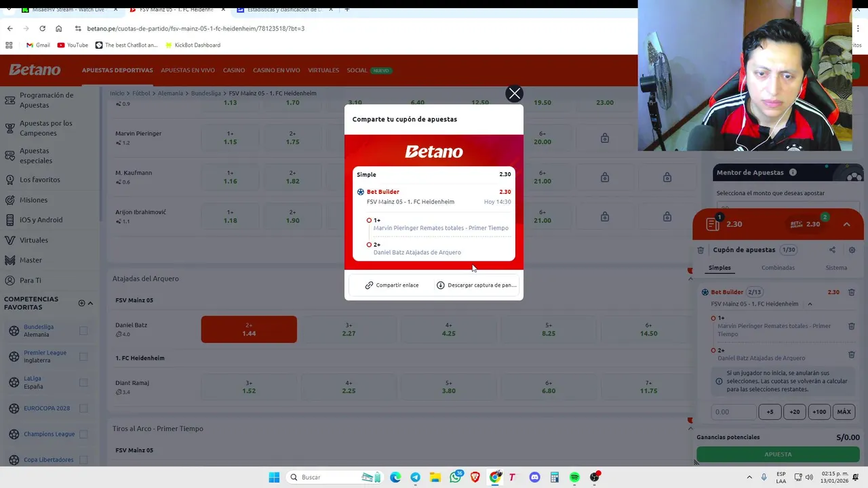Switch to Apuestas en Vivo menu
The width and height of the screenshot is (868, 488).
tap(188, 70)
